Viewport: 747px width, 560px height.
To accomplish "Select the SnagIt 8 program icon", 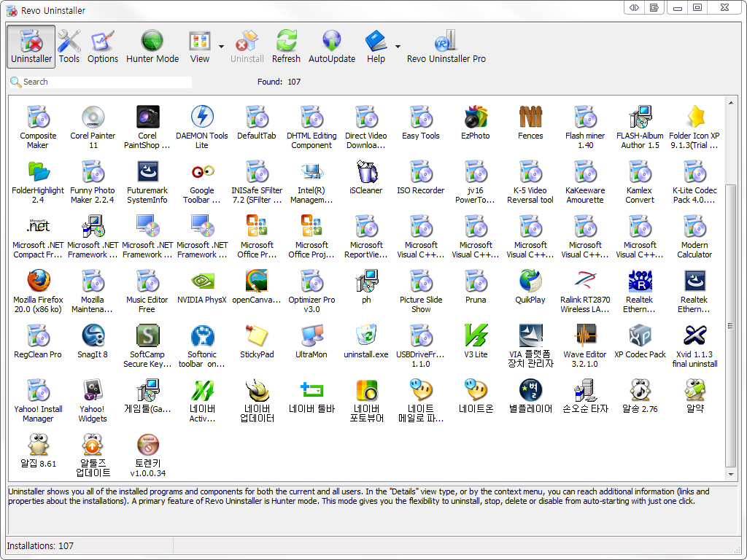I will pos(93,335).
